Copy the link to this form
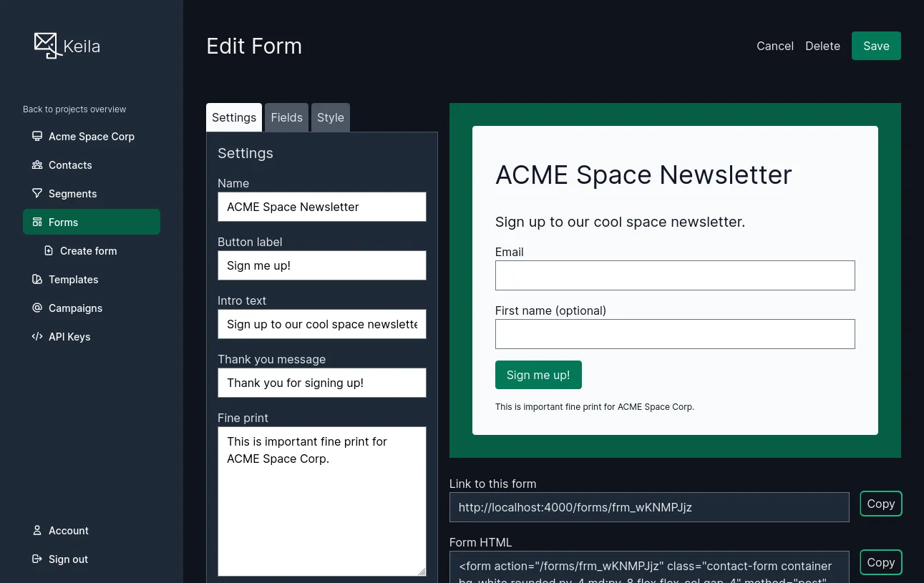Viewport: 924px width, 583px height. pos(880,504)
